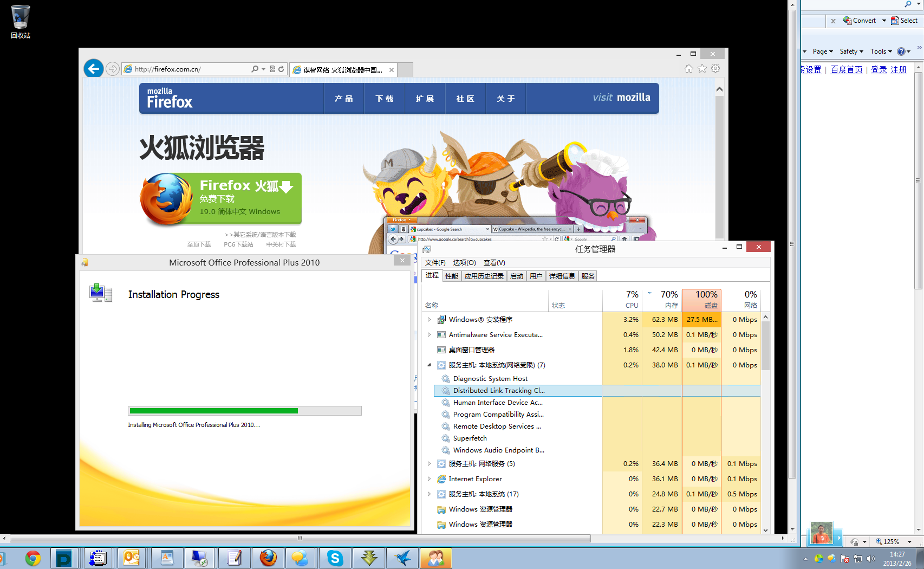Click the 百度首页 link
The height and width of the screenshot is (569, 924).
(x=847, y=70)
